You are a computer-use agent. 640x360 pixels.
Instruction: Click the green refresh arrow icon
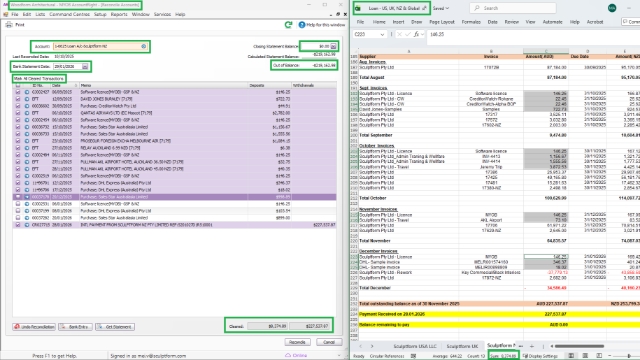(x=288, y=25)
